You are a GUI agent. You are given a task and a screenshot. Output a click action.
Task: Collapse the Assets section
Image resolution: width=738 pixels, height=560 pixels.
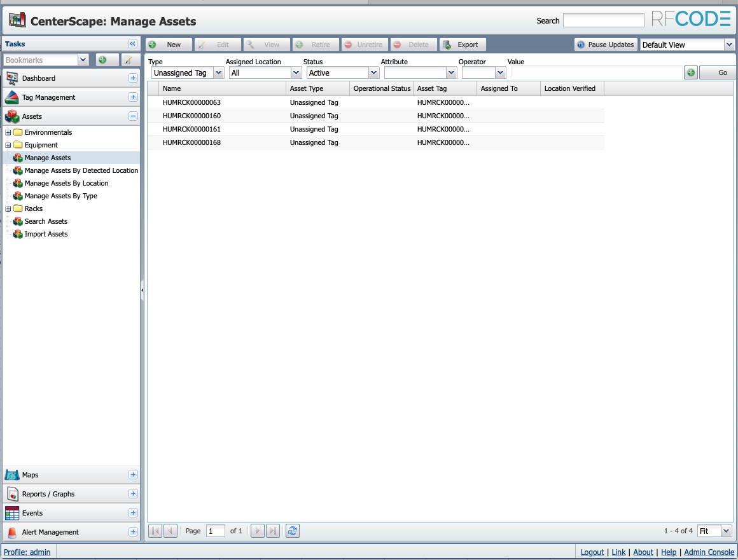[133, 116]
